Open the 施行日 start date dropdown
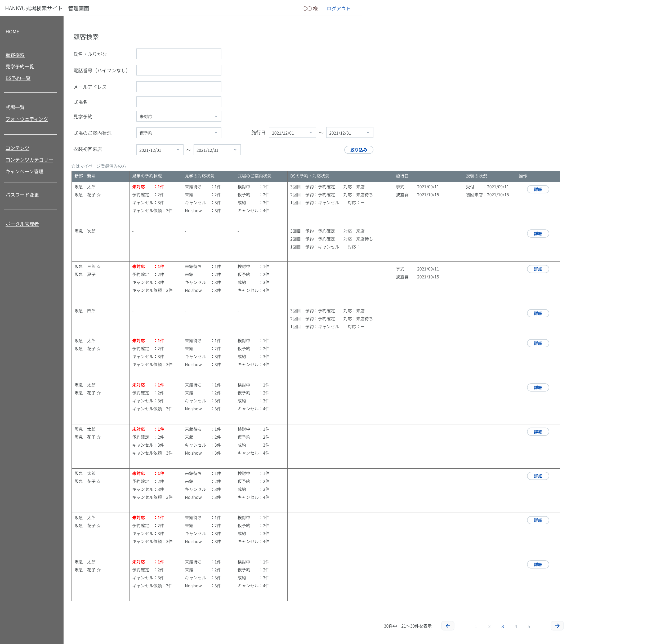Screen dimensions: 665x644 pos(292,133)
